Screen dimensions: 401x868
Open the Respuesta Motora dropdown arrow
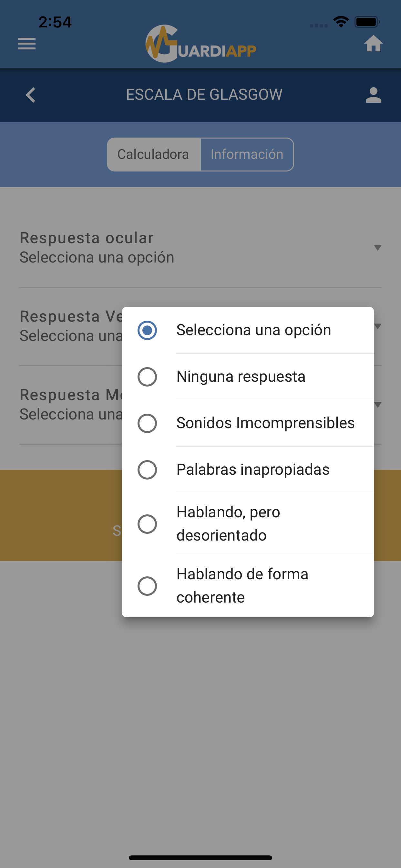(378, 405)
